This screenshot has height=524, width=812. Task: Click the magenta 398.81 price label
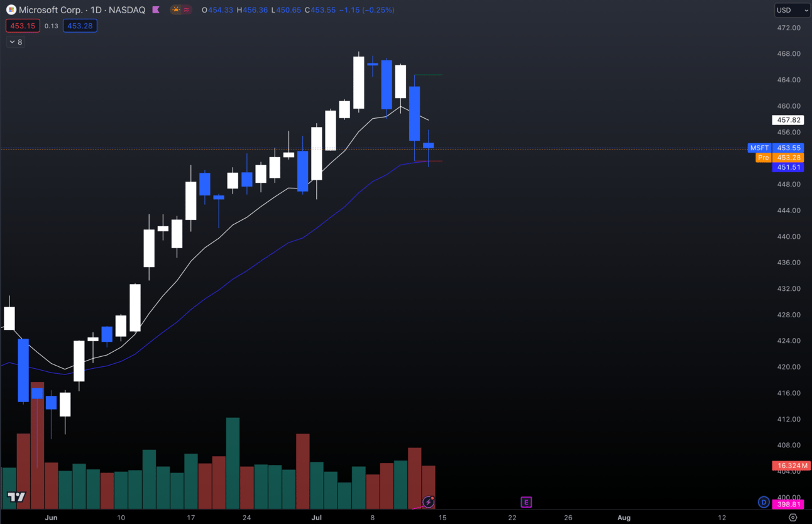[x=788, y=505]
